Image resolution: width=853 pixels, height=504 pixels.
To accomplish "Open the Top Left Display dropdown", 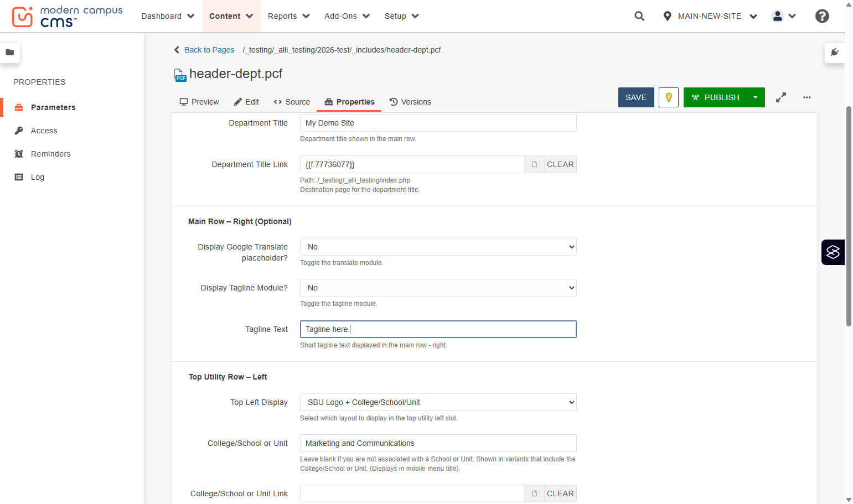I will 438,402.
